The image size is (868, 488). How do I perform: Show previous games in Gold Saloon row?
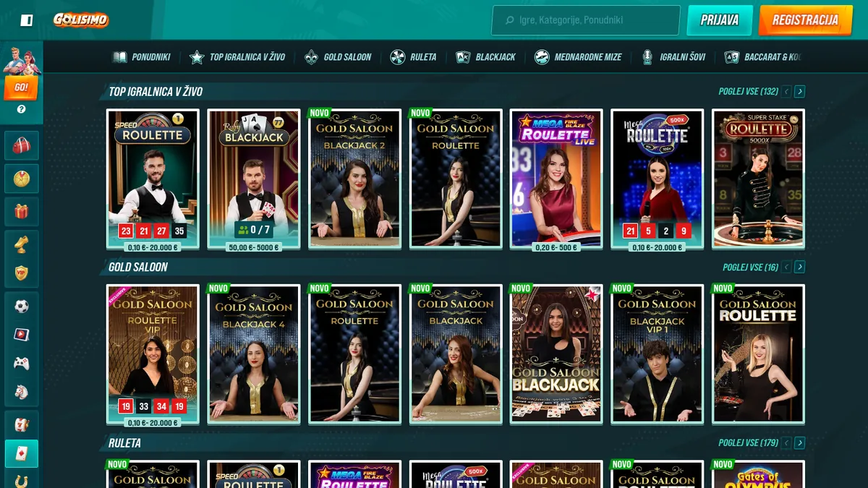point(786,267)
